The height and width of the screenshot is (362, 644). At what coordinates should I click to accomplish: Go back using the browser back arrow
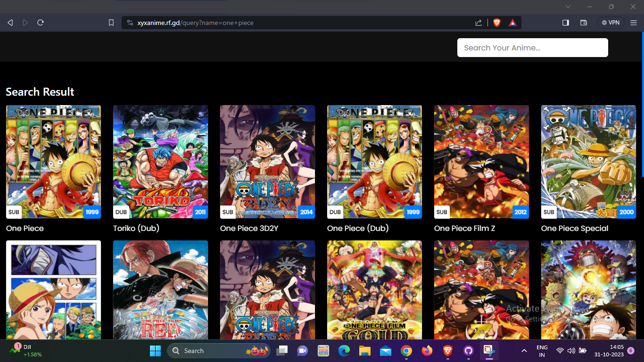[10, 23]
